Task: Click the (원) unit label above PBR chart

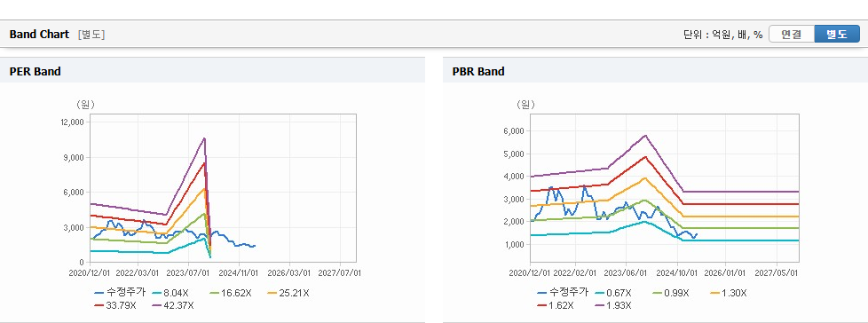Action: pyautogui.click(x=526, y=104)
